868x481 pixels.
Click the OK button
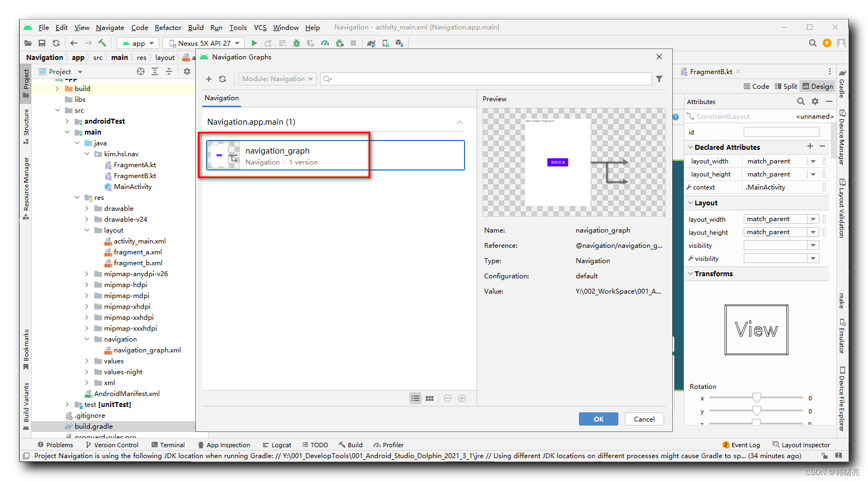[x=599, y=419]
